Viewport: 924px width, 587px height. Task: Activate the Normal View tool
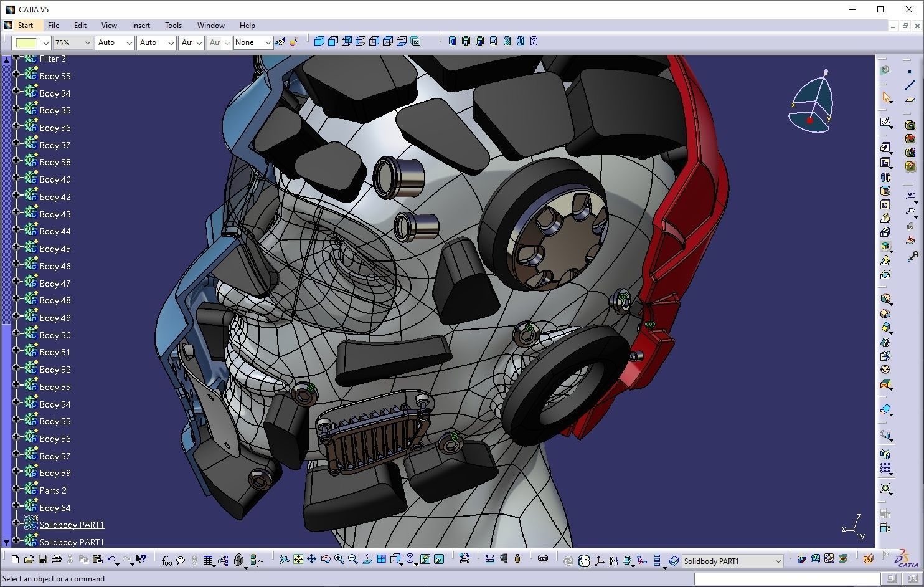click(367, 560)
